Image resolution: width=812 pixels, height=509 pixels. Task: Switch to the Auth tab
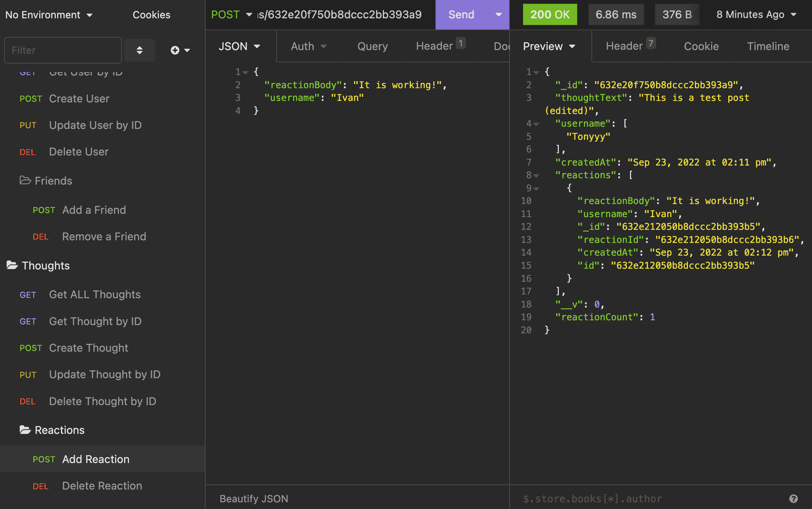(309, 46)
